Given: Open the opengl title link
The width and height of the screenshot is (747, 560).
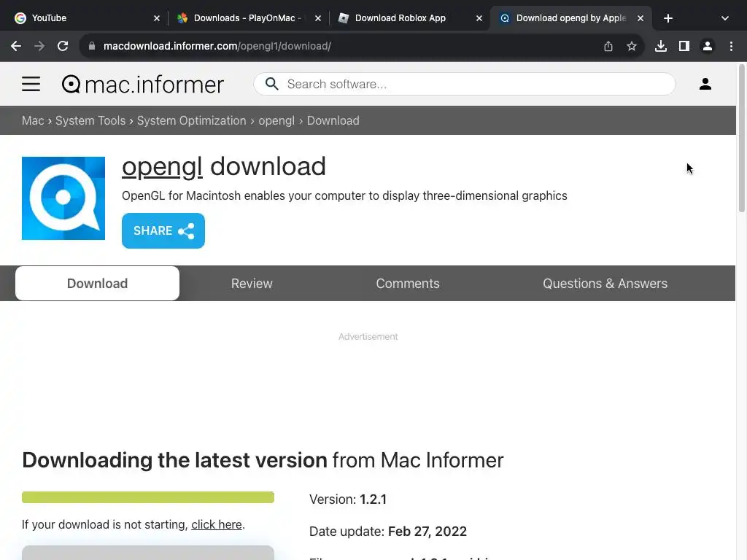Looking at the screenshot, I should click(x=162, y=167).
